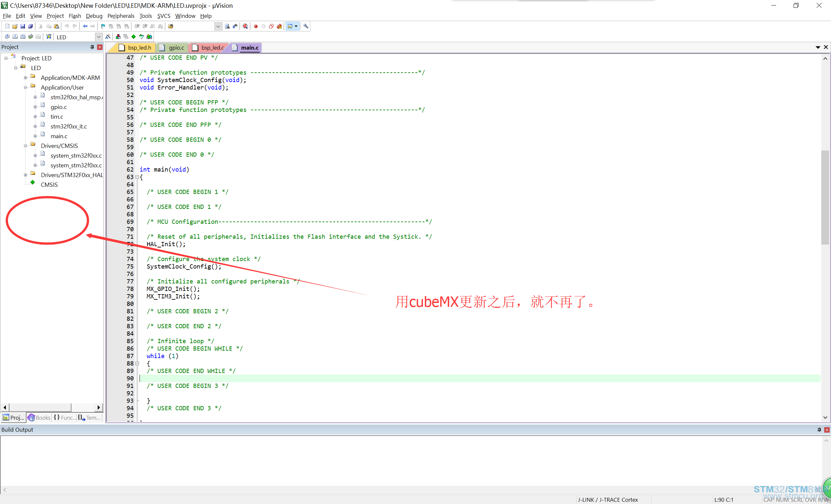The image size is (831, 504).
Task: Open the find text combo box dropdown arrow
Action: click(x=218, y=26)
